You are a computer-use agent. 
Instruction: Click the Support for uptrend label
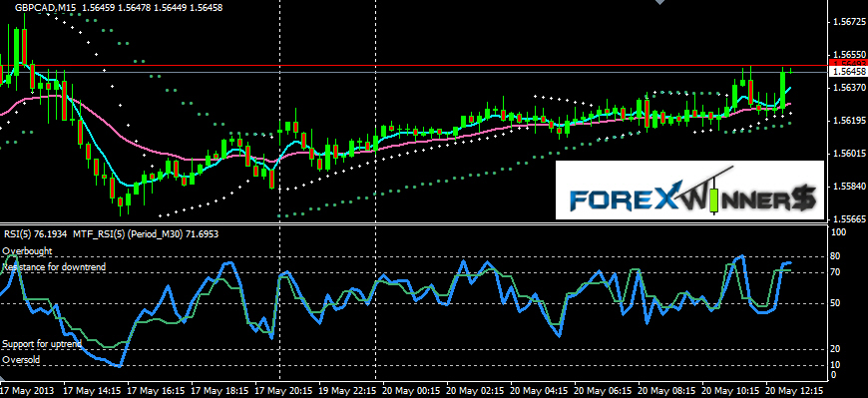[x=42, y=344]
